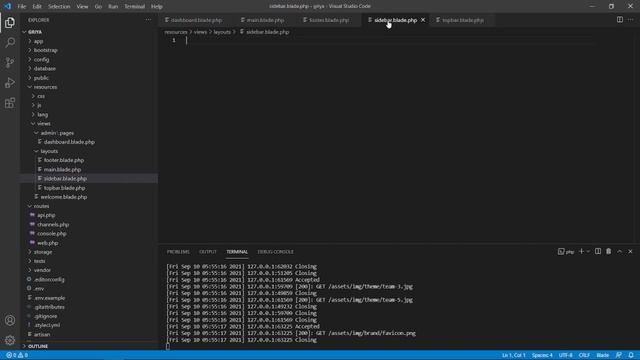
Task: Click the feedback icon in status bar
Action: 619,355
